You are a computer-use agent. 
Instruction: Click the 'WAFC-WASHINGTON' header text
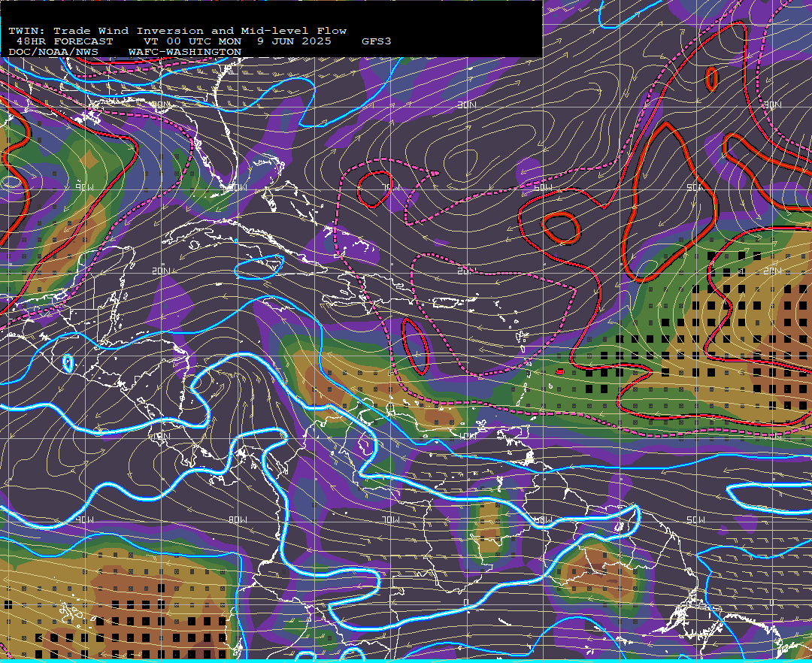185,53
